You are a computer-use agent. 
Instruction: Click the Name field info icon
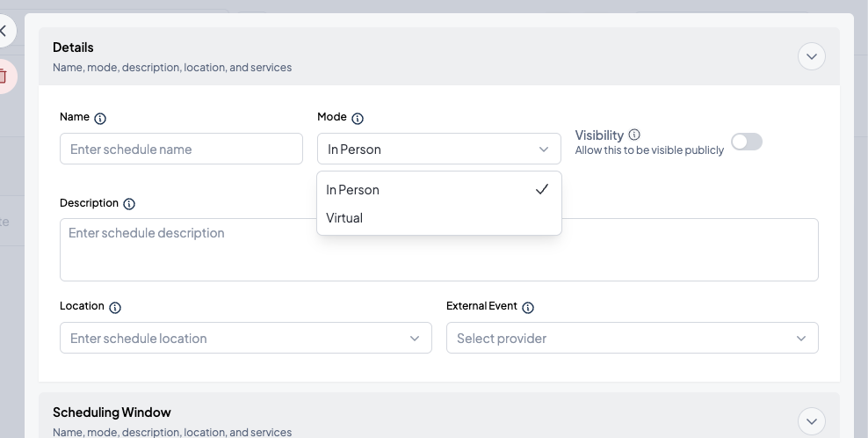(100, 118)
